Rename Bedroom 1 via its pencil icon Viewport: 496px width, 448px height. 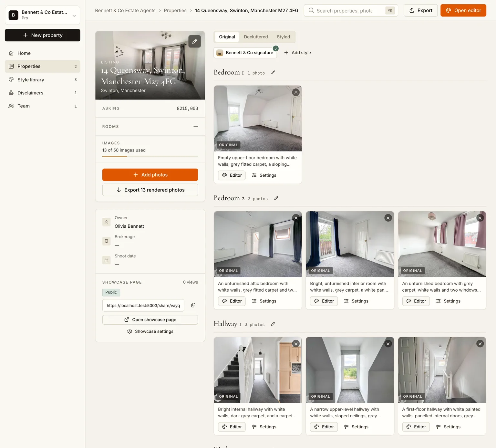pyautogui.click(x=273, y=73)
